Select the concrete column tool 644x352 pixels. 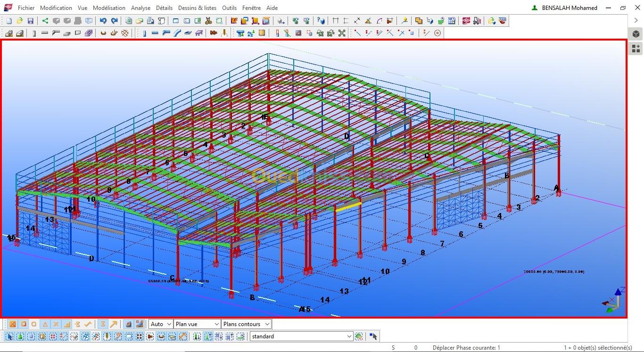point(34,33)
